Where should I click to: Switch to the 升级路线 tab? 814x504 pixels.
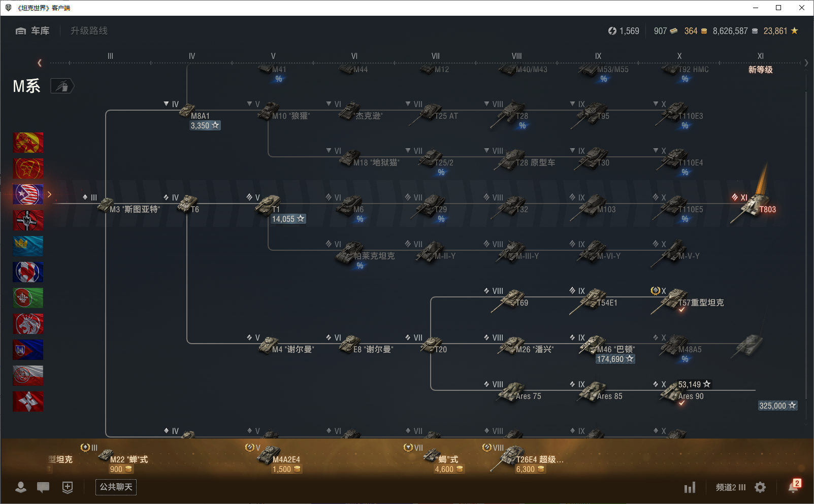click(x=89, y=31)
